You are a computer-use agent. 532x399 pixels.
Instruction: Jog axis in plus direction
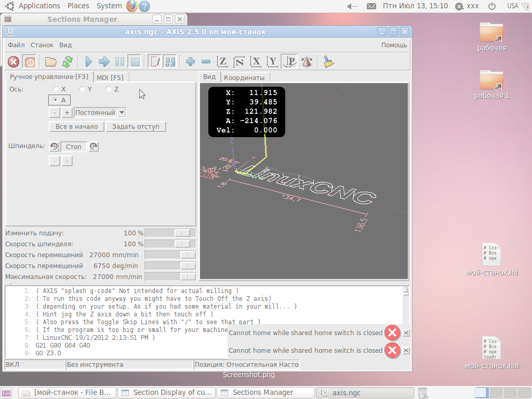pos(67,113)
